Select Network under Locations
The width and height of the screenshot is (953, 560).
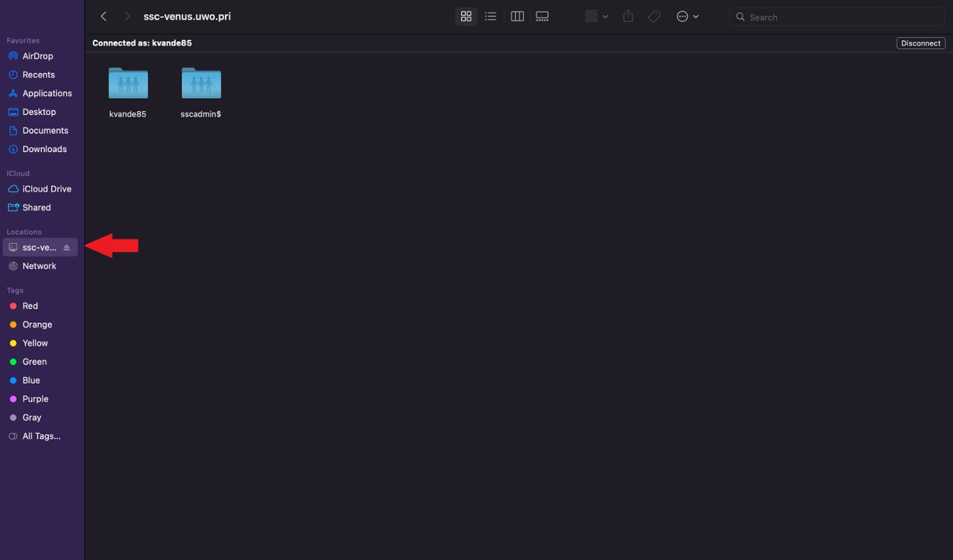(39, 266)
